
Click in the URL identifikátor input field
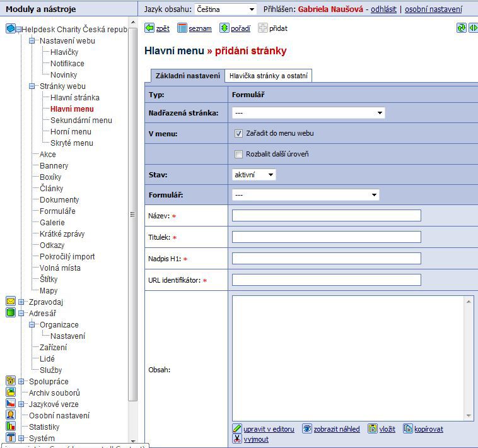327,280
